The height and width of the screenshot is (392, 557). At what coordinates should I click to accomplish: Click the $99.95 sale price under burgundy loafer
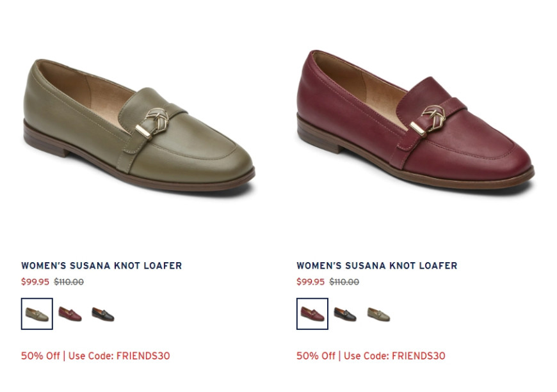tap(311, 282)
